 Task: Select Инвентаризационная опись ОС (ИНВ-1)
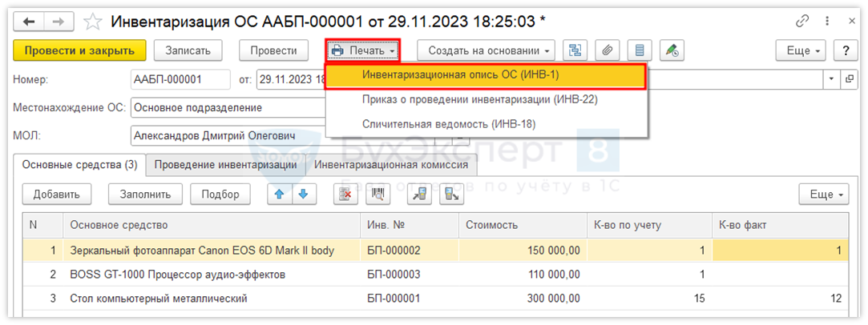486,76
